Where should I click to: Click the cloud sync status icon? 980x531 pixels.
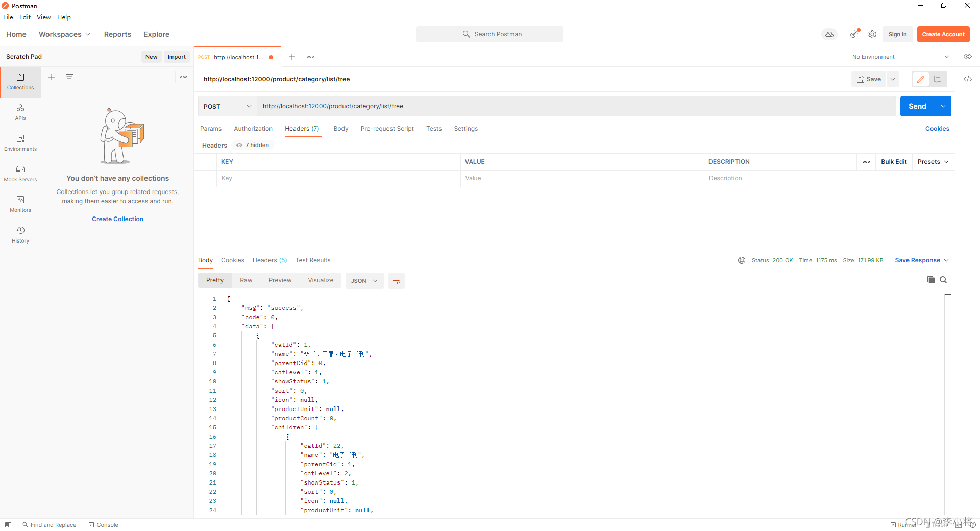point(829,34)
